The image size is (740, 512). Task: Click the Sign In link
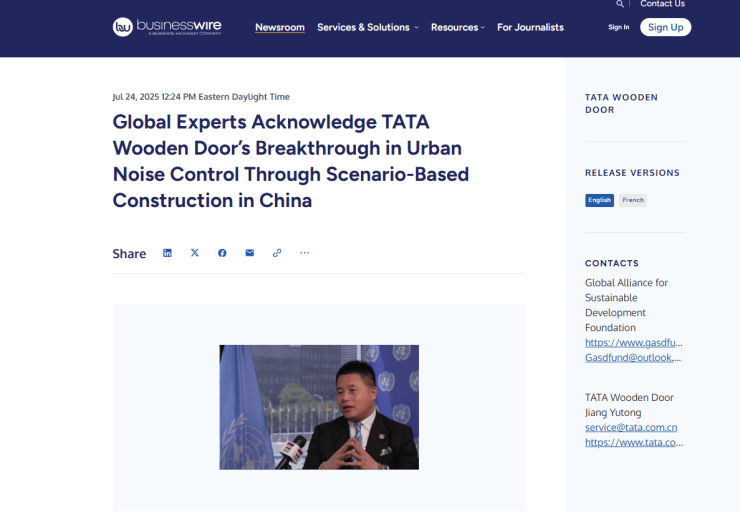tap(619, 27)
